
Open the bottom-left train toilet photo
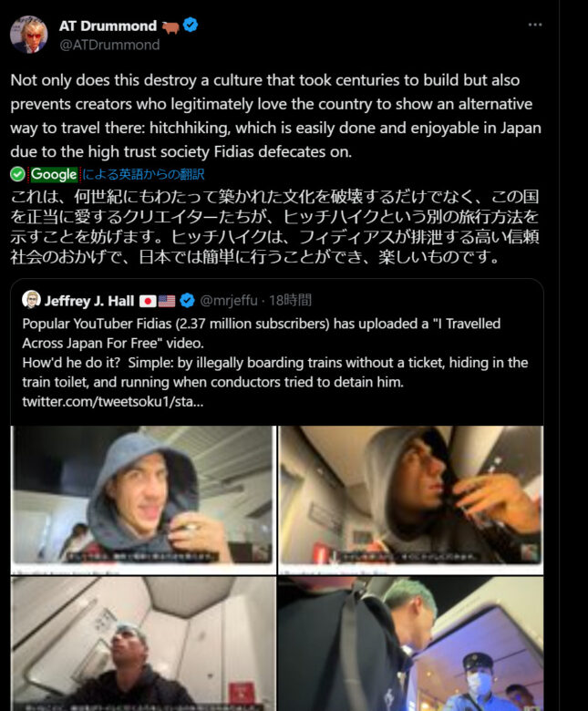[143, 644]
